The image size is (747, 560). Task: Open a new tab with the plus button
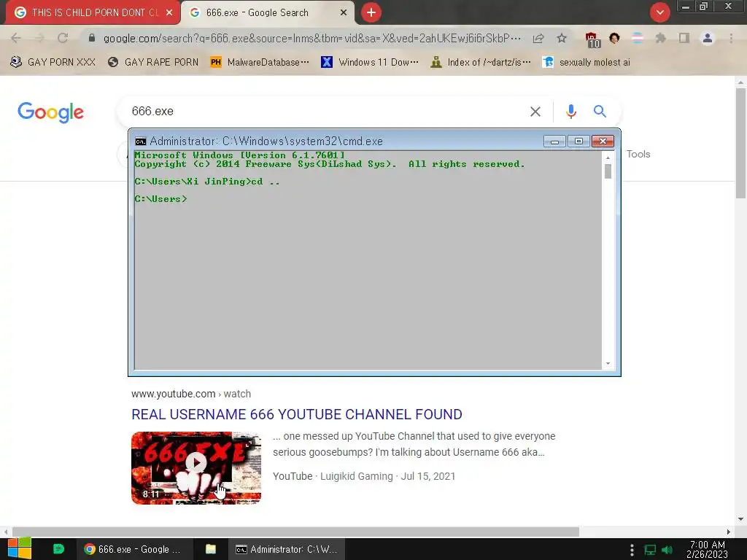coord(371,12)
